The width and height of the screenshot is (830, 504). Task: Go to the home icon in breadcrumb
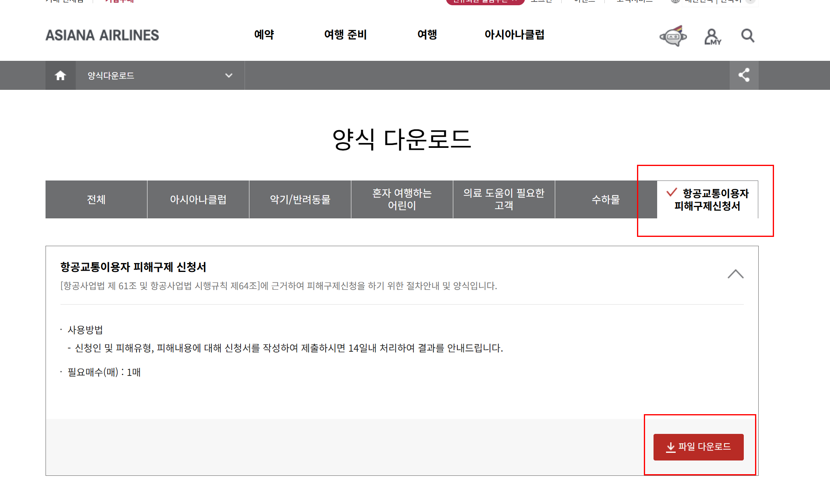60,75
